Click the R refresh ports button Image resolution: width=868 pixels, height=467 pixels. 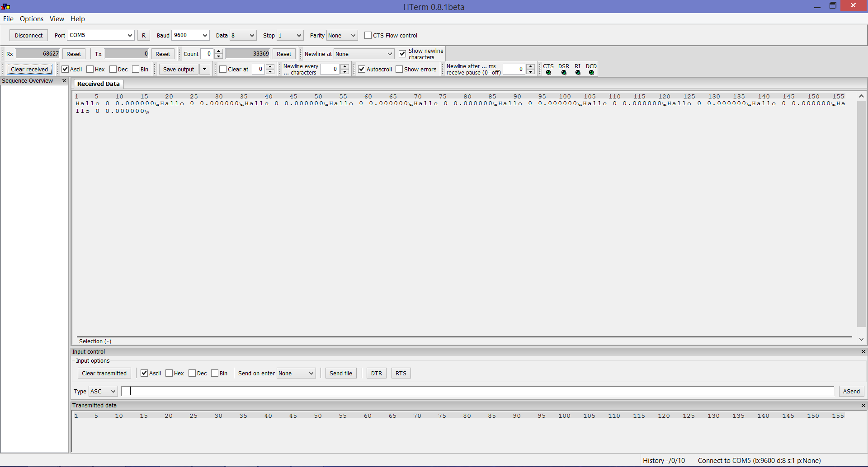(x=144, y=36)
